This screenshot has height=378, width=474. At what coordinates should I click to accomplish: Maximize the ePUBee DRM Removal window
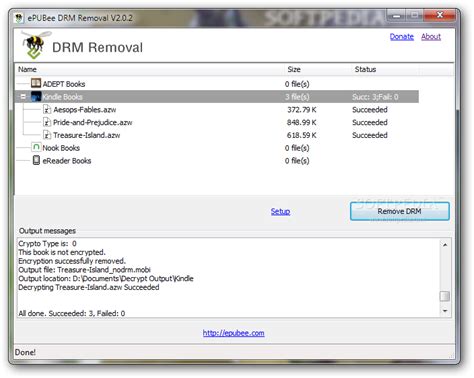(415, 15)
